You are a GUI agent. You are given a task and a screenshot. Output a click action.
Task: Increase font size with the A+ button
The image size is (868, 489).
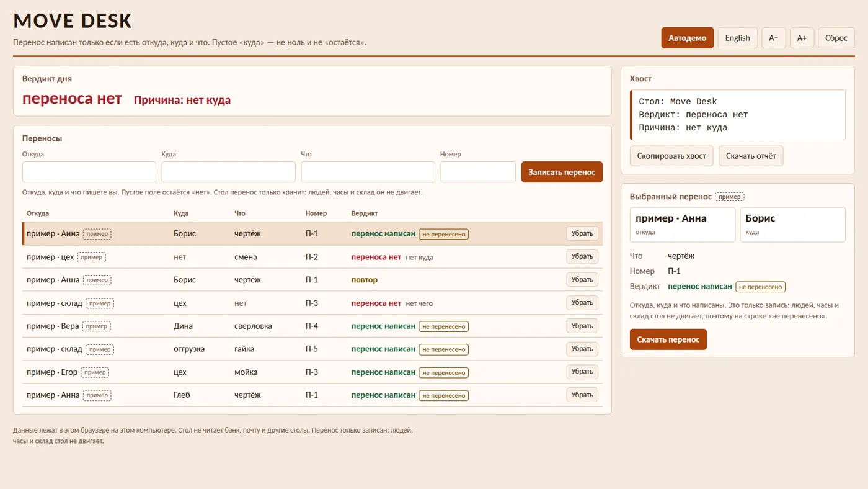point(802,38)
